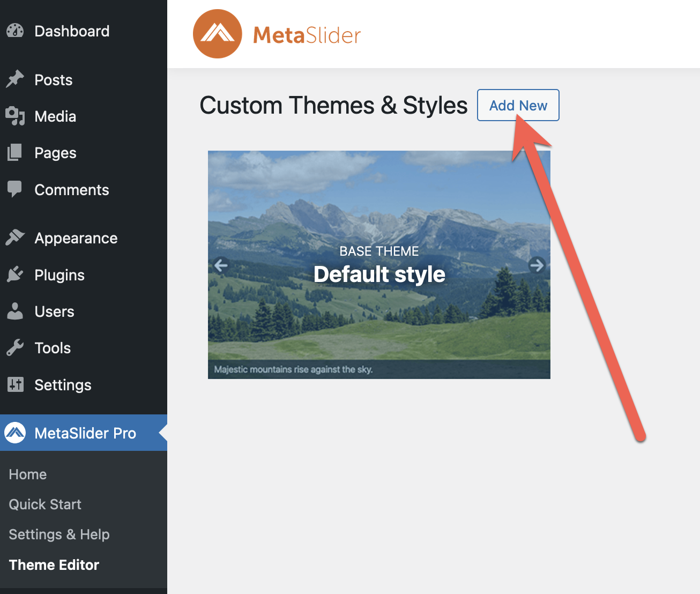This screenshot has height=594, width=700.
Task: Click the orange MetaSlider logo
Action: pos(218,34)
